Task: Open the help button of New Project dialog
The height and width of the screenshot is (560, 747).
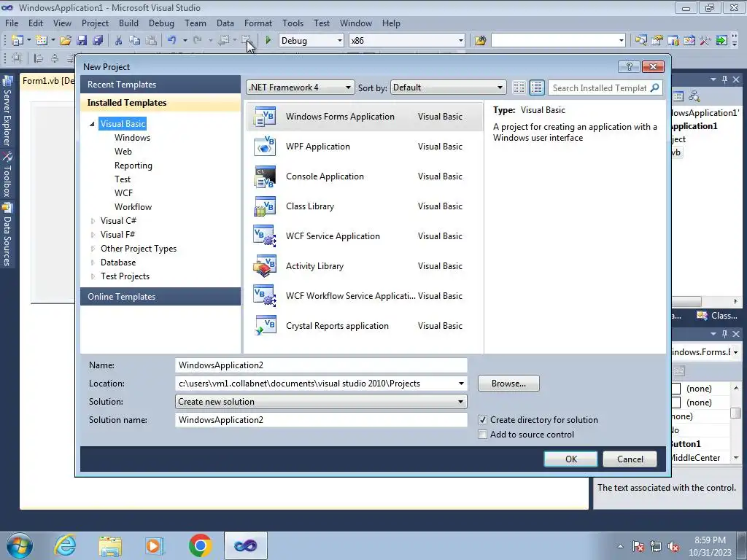Action: (629, 66)
